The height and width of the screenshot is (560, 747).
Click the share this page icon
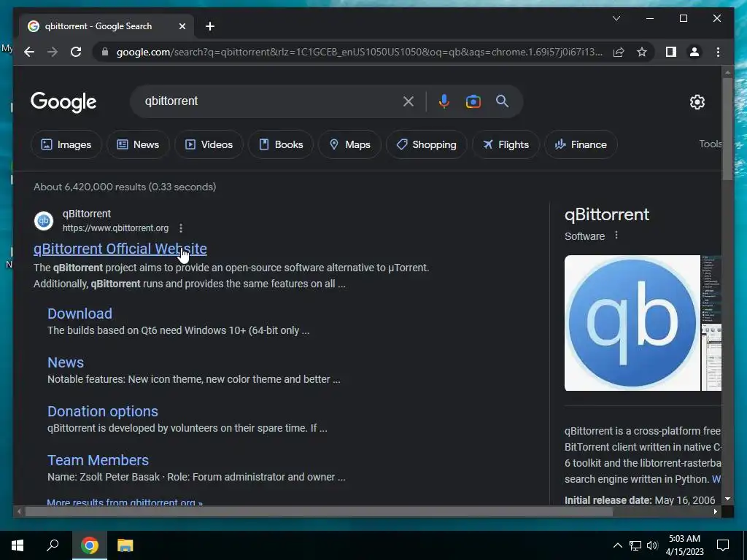pos(619,52)
